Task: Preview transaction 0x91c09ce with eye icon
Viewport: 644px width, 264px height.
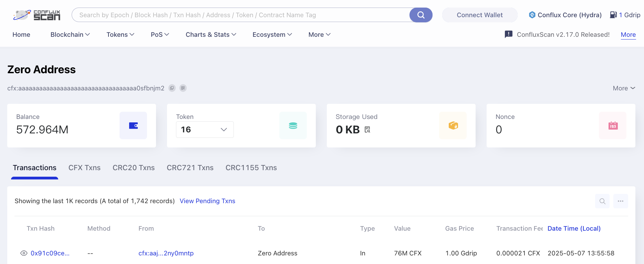Action: [x=24, y=253]
